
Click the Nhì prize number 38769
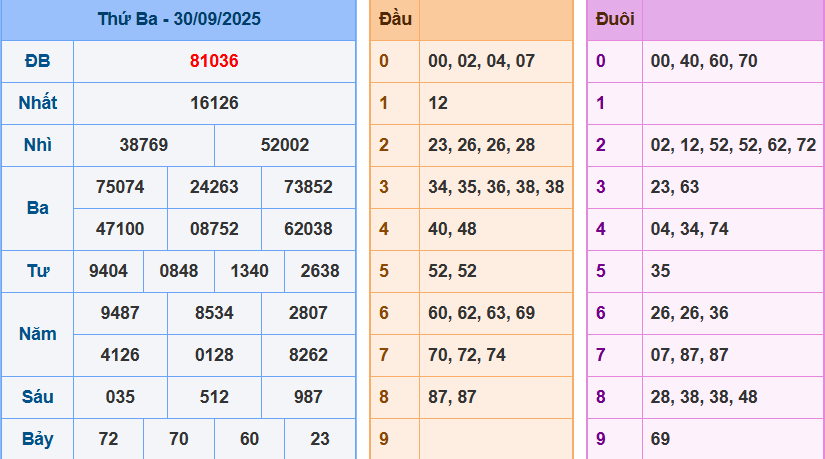(144, 145)
